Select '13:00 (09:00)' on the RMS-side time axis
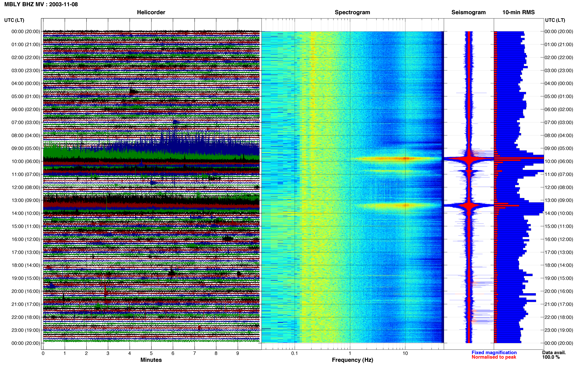Viewport: 588px width, 368px height. pyautogui.click(x=559, y=200)
